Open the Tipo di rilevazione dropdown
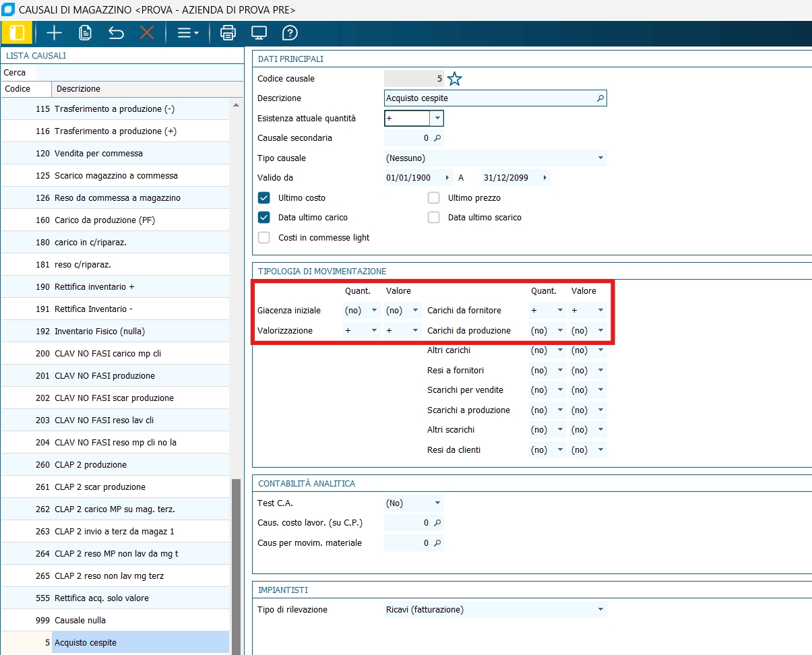812x655 pixels. pos(600,610)
